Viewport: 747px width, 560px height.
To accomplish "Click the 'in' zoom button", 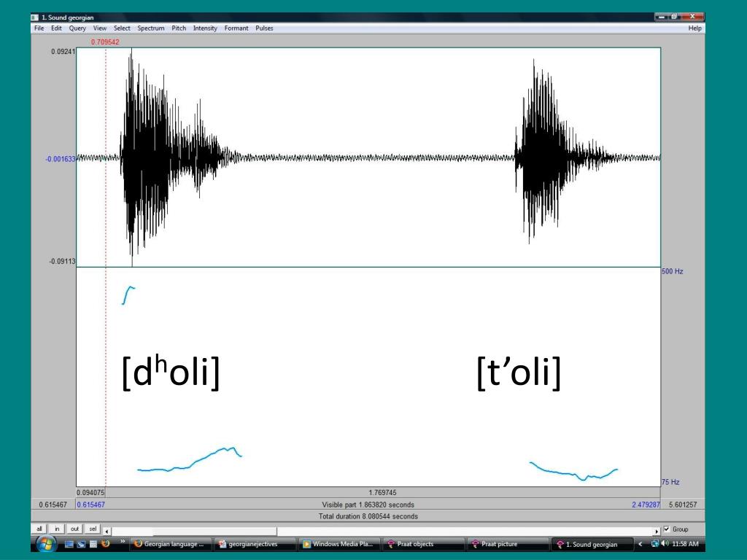I will pos(57,529).
